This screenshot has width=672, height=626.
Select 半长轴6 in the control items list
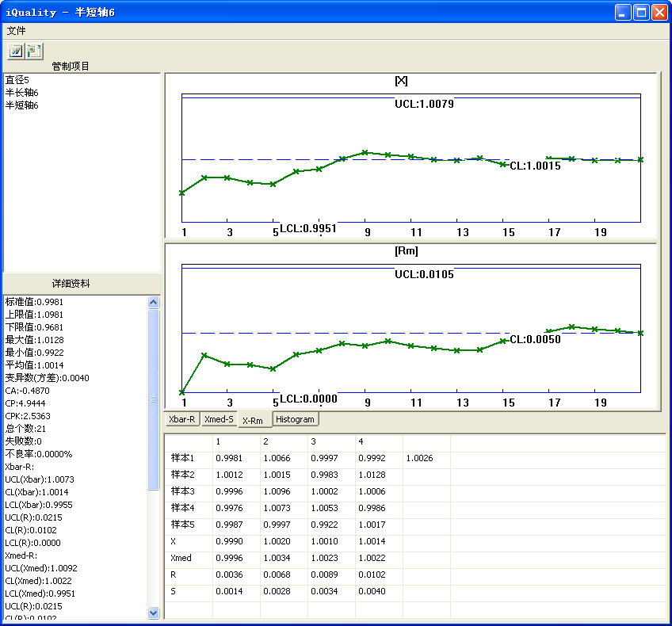21,93
